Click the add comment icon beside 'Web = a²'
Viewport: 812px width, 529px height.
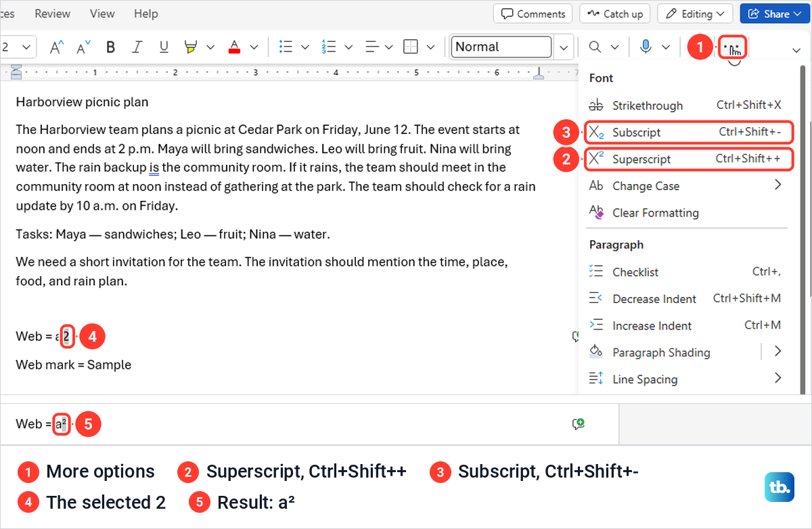[578, 424]
